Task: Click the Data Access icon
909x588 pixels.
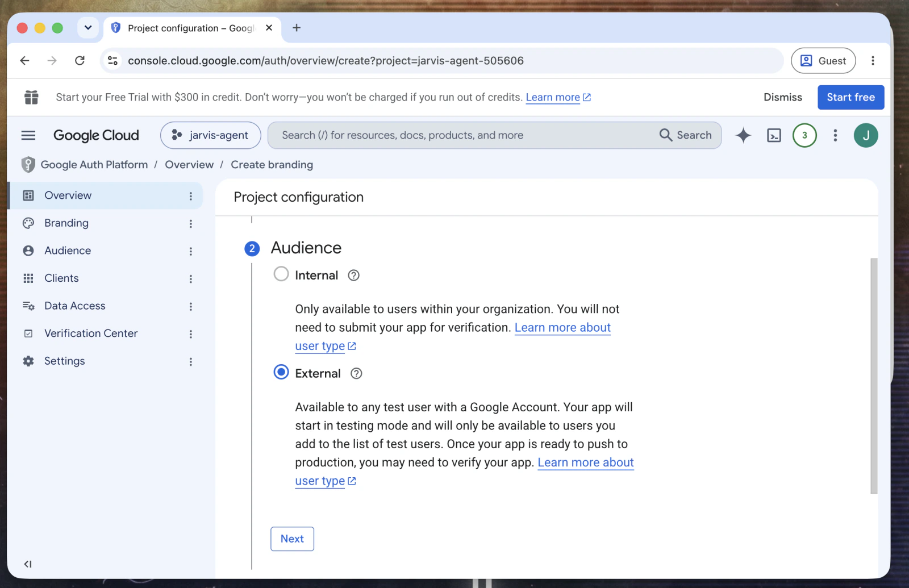Action: pyautogui.click(x=28, y=306)
